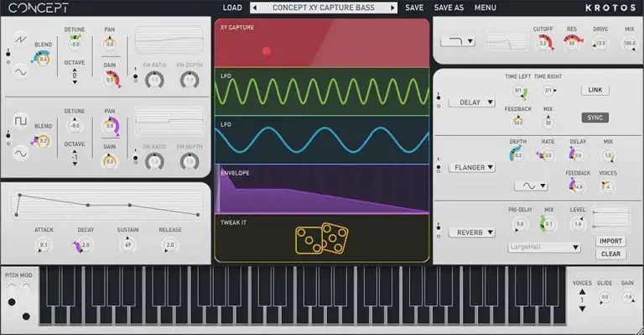Click the reverb impulse waveform display
Viewport: 644px width, 335px height.
tap(610, 219)
